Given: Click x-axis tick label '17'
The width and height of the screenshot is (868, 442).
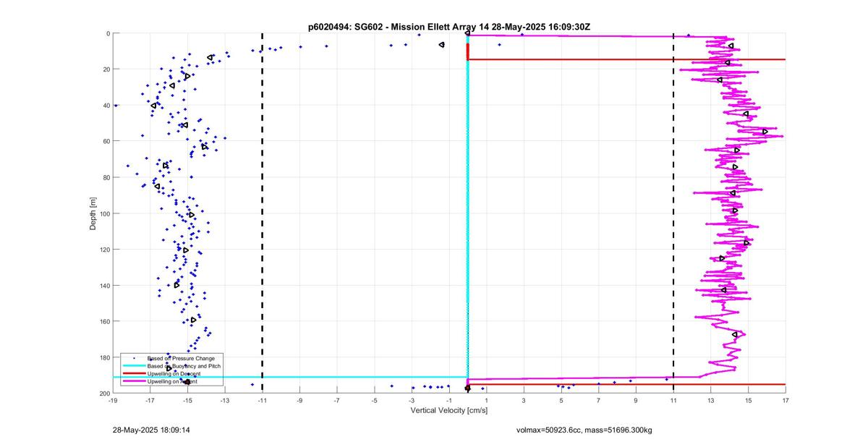Looking at the screenshot, I should coord(786,400).
